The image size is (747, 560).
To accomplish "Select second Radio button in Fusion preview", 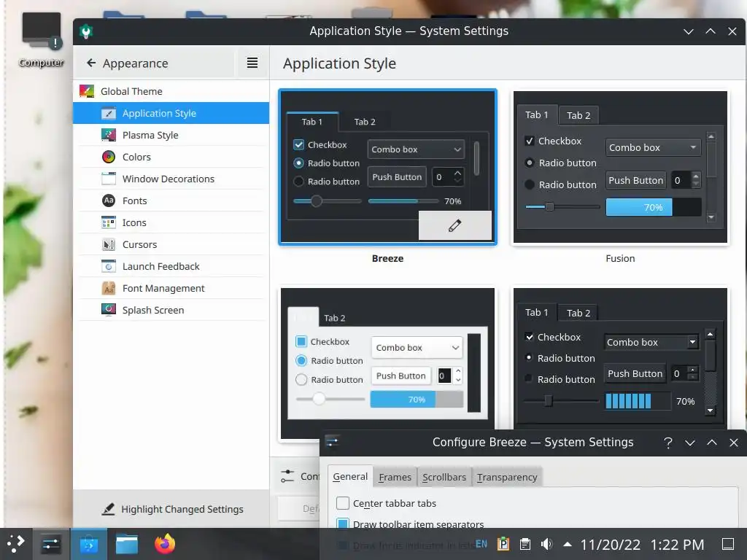I will pos(530,184).
